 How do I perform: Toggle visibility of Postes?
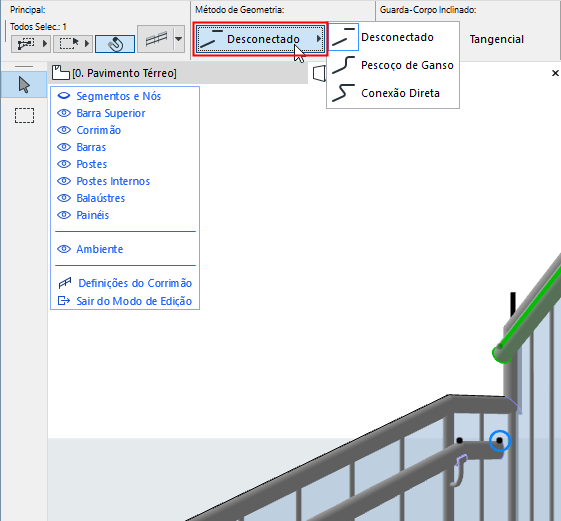[x=64, y=164]
